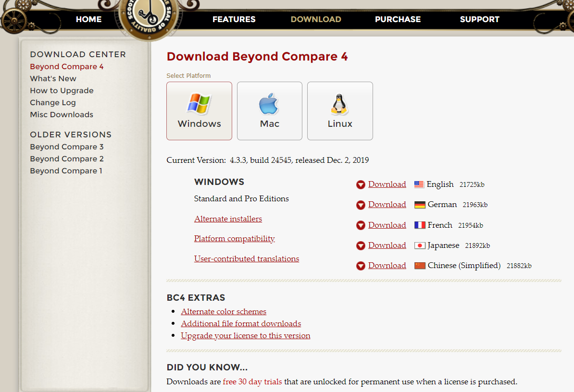Click the 21892kb Japanese file size
The width and height of the screenshot is (574, 392).
pyautogui.click(x=477, y=245)
